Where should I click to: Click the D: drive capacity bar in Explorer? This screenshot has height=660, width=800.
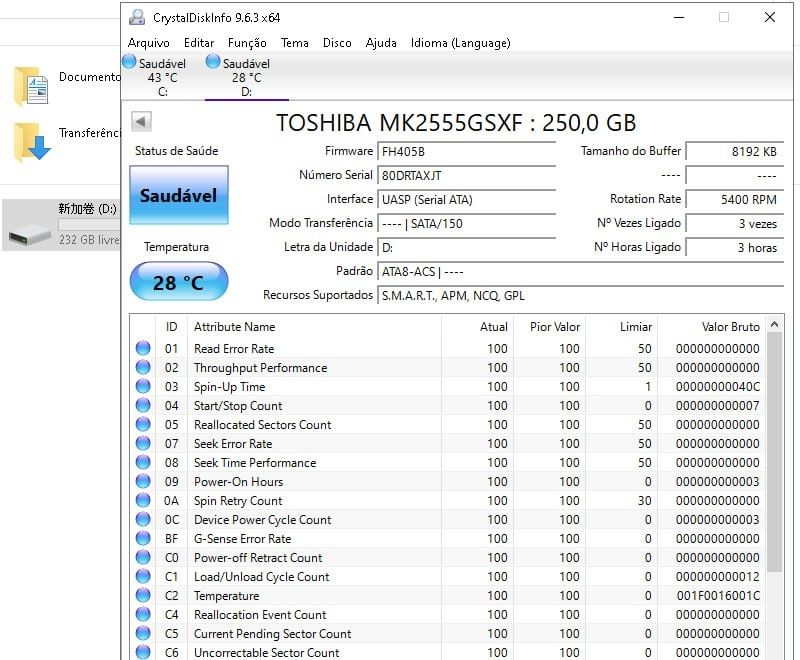(x=89, y=225)
